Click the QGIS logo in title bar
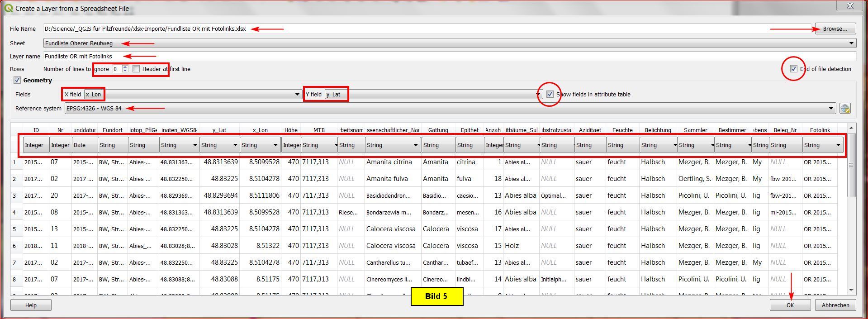The height and width of the screenshot is (319, 868). [8, 8]
